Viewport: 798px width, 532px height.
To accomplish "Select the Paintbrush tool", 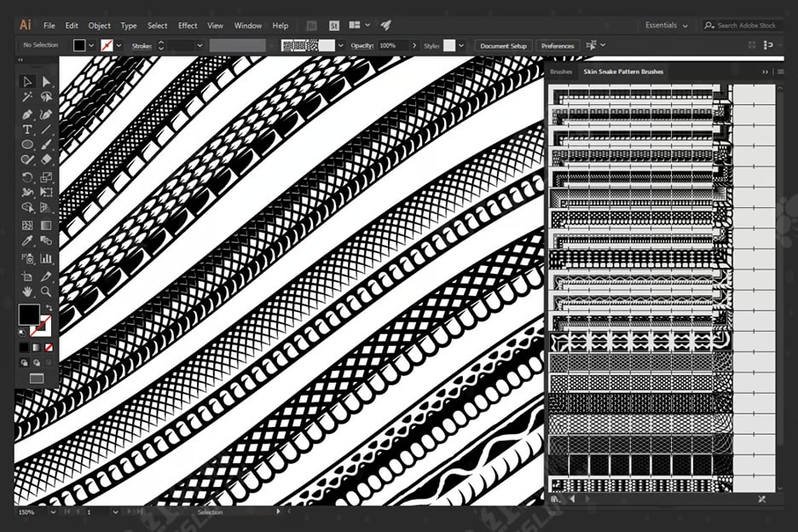I will [46, 145].
